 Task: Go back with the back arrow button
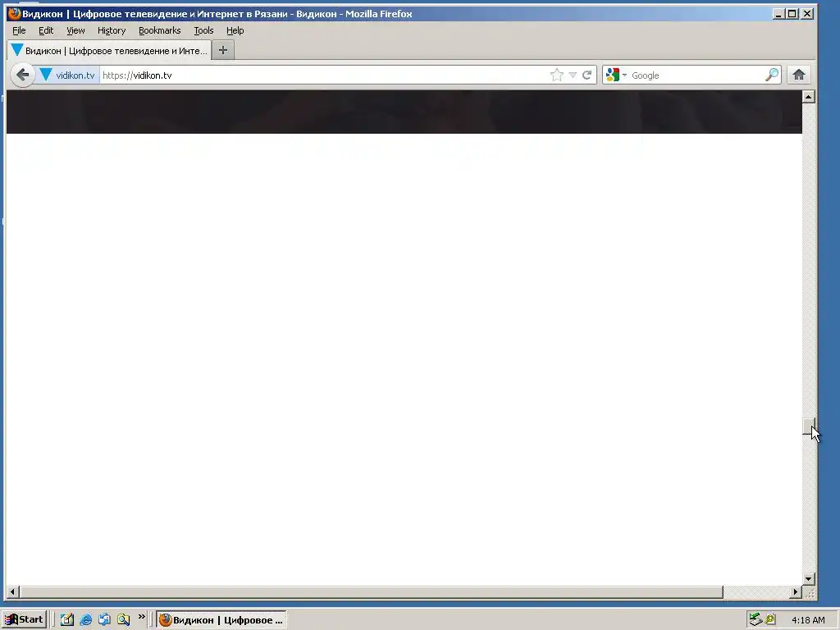22,75
